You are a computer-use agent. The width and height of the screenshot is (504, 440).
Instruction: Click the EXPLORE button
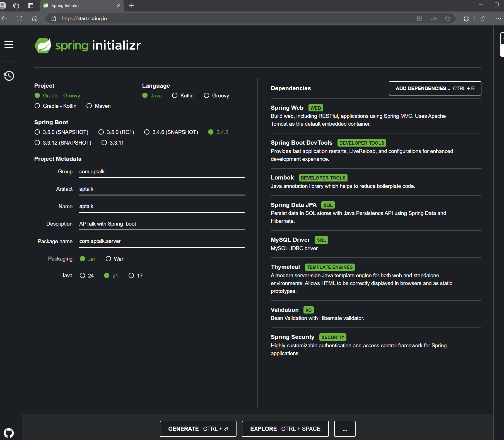285,429
